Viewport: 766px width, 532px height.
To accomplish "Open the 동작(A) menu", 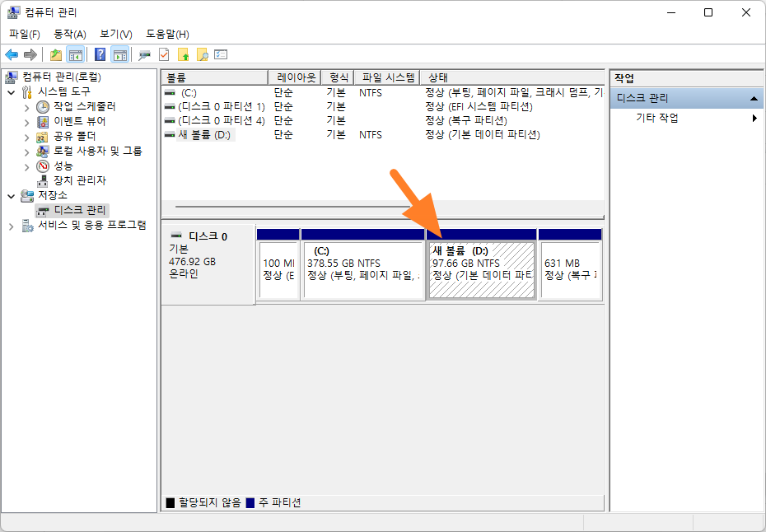I will [x=70, y=35].
